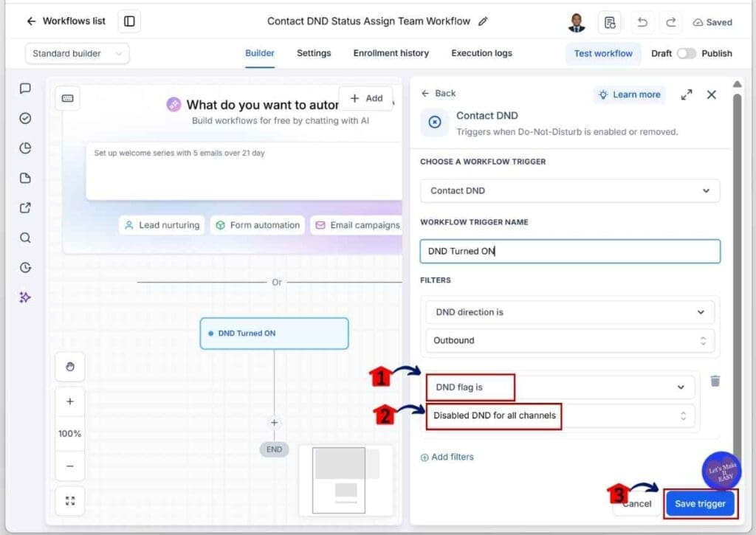The height and width of the screenshot is (535, 756).
Task: Open history clock sidebar icon
Action: pyautogui.click(x=26, y=267)
